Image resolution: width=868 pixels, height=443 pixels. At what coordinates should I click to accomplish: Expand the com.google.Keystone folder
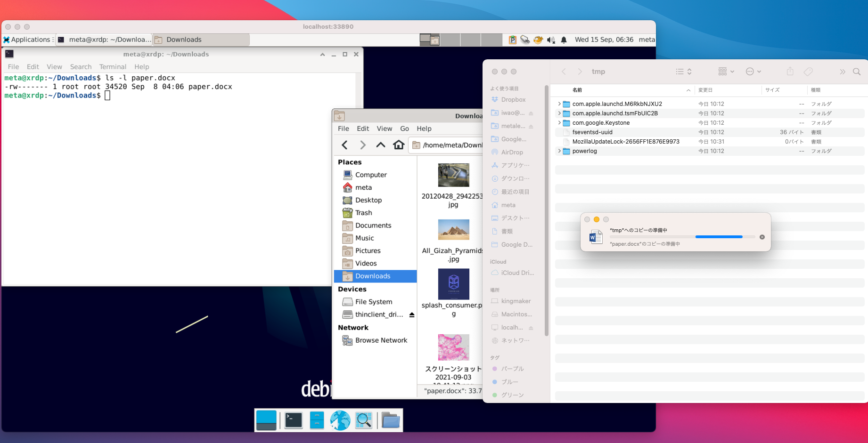559,122
